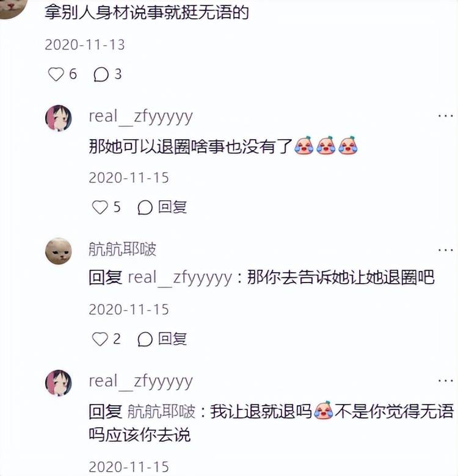Like 航航耶啵's comment with 2 likes
Viewport: 458px width, 476px height.
pyautogui.click(x=100, y=339)
